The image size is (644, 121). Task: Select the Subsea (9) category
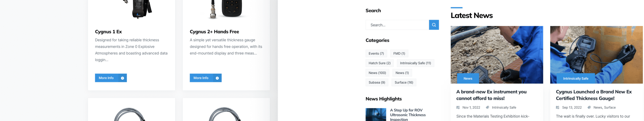tap(377, 83)
